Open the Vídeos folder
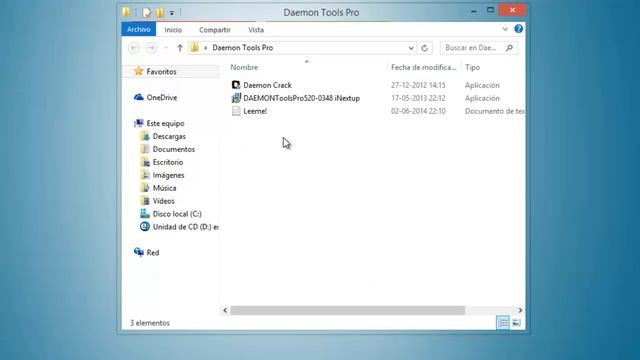Image resolution: width=640 pixels, height=360 pixels. coord(163,201)
